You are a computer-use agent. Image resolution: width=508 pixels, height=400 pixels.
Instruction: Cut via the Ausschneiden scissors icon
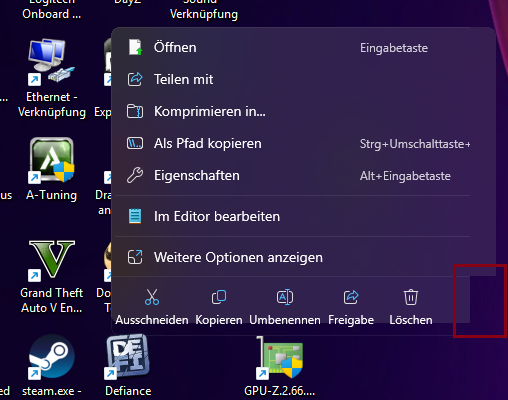(152, 297)
